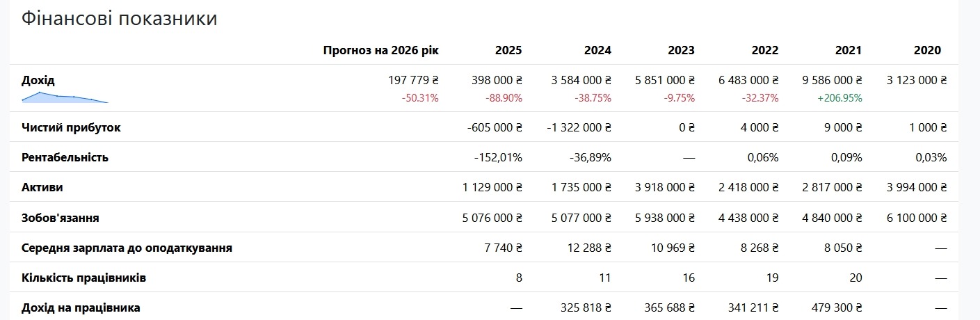Click the Активи row label

tap(42, 187)
